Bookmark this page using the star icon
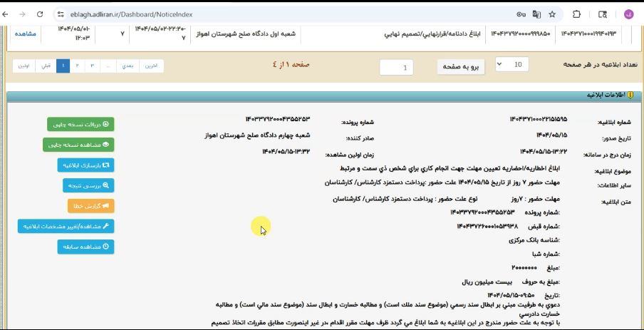644x330 pixels. (552, 14)
